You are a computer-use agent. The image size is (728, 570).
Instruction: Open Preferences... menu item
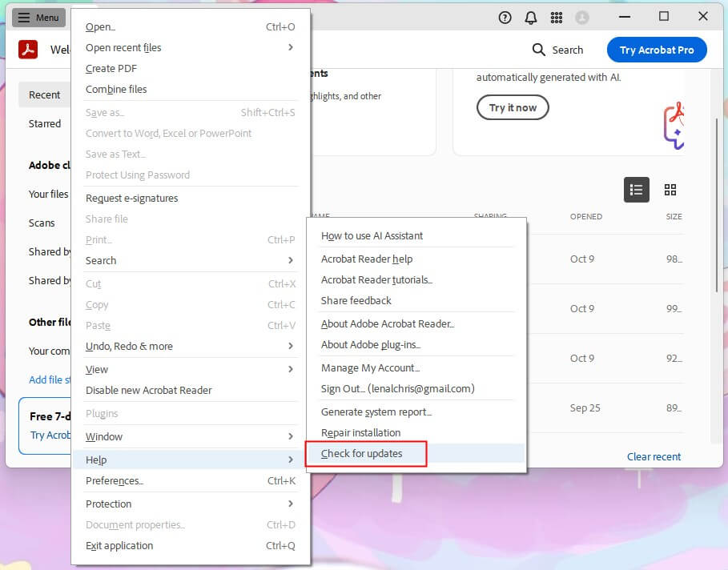[191, 481]
